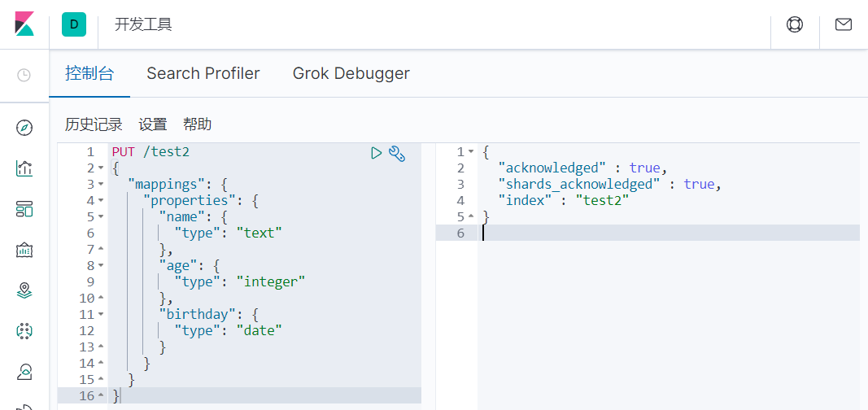Image resolution: width=868 pixels, height=410 pixels.
Task: Open Maps pin icon in sidebar
Action: click(24, 290)
